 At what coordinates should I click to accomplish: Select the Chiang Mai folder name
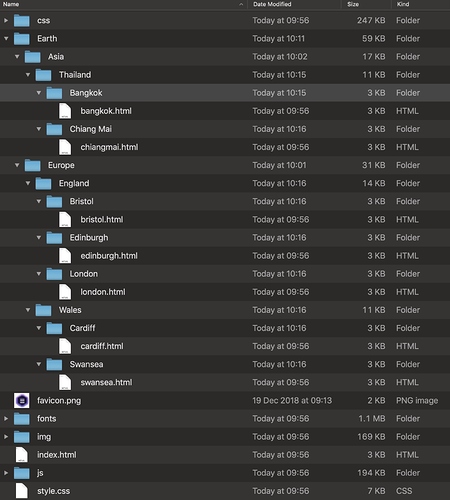(91, 129)
